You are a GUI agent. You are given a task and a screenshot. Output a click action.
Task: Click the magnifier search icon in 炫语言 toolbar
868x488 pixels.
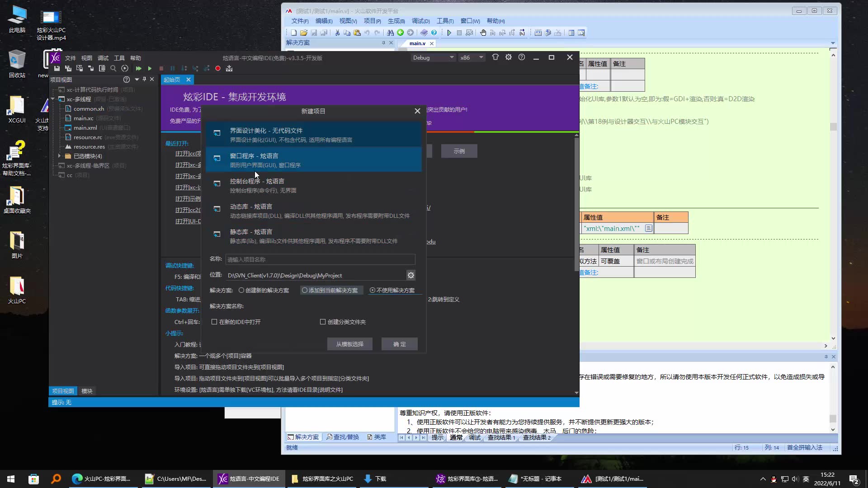coord(113,69)
